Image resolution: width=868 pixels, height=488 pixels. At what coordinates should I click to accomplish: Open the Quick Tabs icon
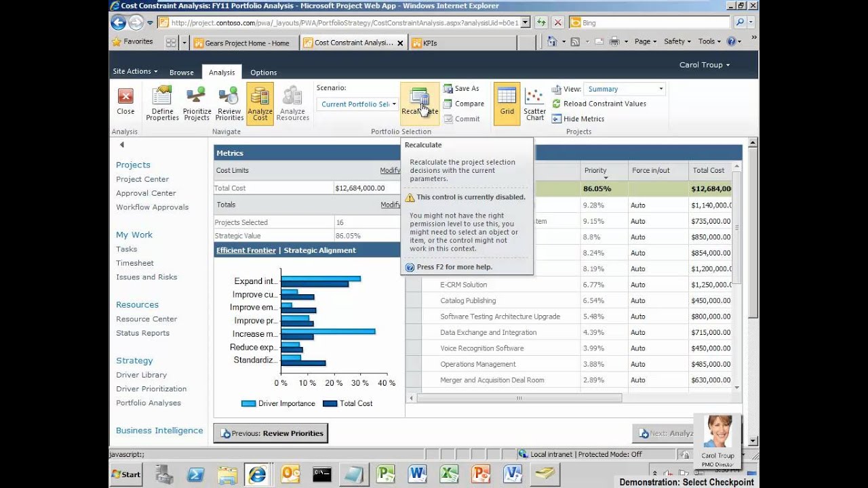[x=171, y=43]
